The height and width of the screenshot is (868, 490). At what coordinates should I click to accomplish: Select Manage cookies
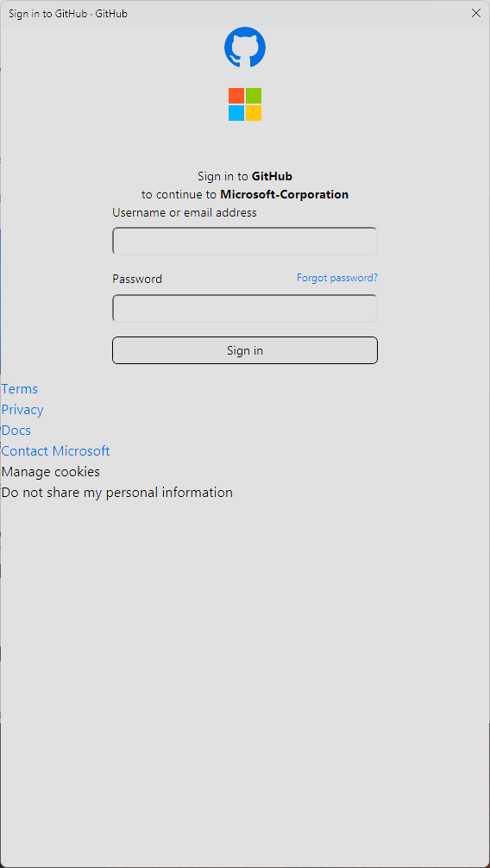click(x=51, y=472)
